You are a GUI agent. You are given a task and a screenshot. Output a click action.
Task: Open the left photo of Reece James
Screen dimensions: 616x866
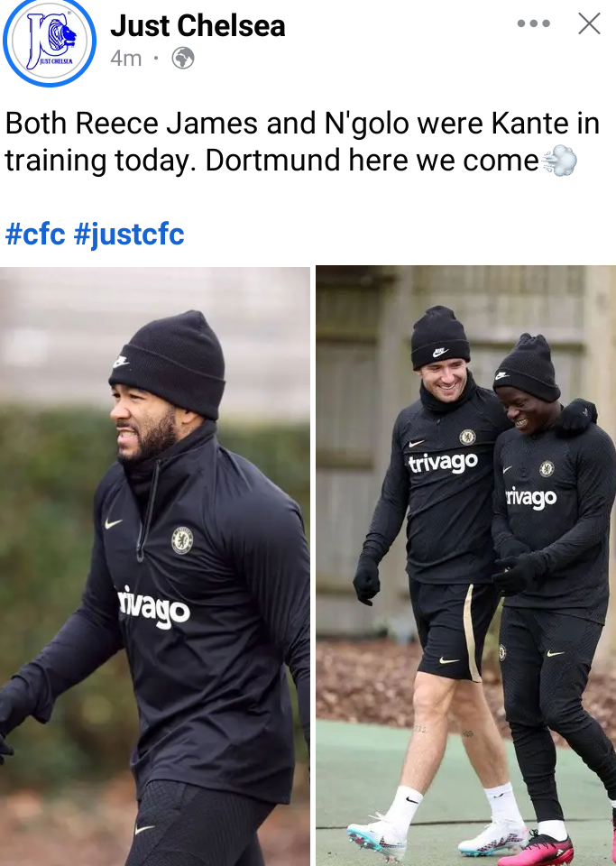pos(154,567)
